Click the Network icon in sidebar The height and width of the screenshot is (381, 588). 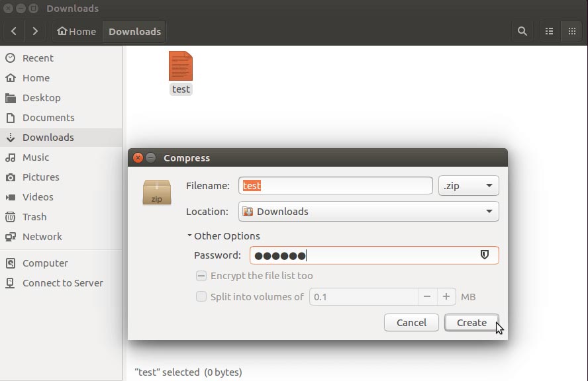[11, 237]
